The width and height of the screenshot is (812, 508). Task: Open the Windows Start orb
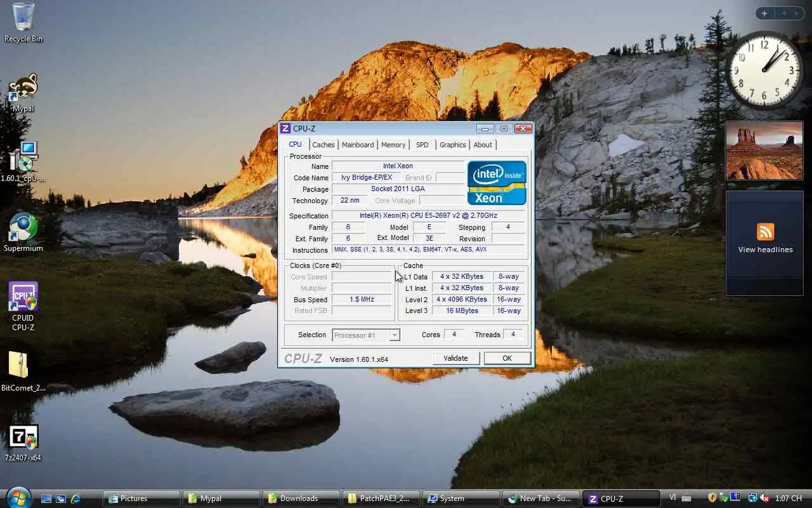tap(18, 497)
